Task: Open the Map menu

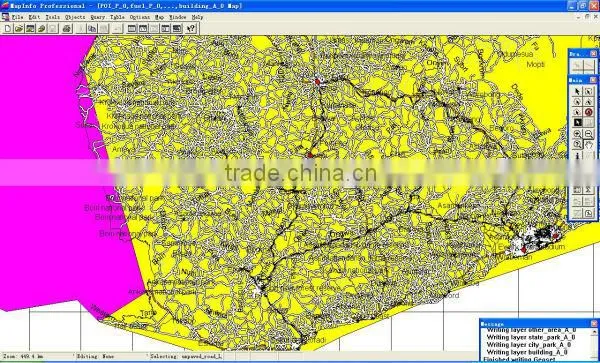Action: 159,17
